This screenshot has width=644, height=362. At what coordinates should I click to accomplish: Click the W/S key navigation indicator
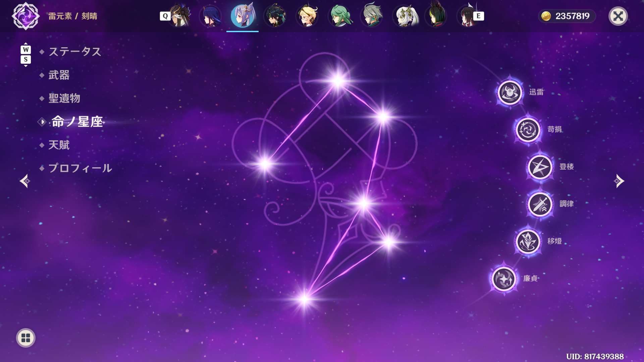pyautogui.click(x=26, y=55)
